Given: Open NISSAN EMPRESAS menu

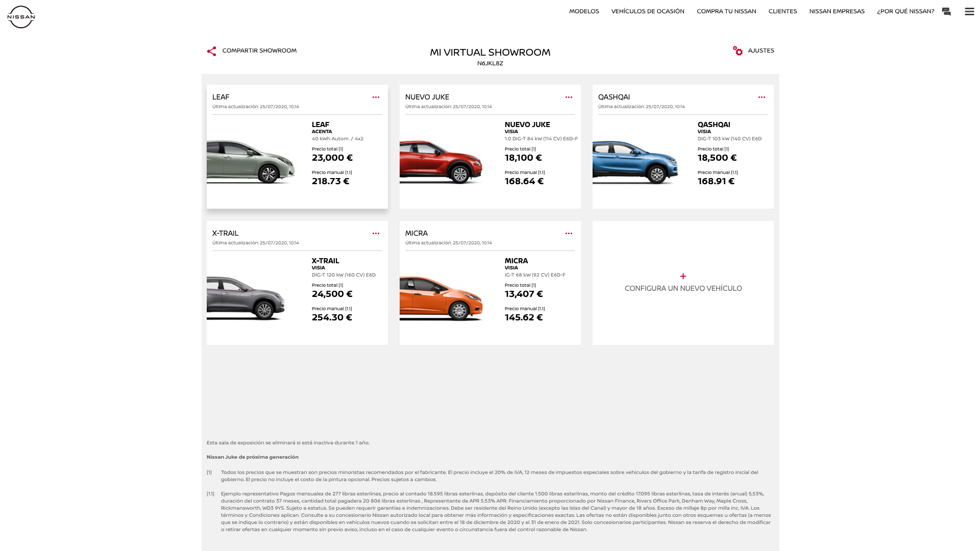Looking at the screenshot, I should 837,11.
